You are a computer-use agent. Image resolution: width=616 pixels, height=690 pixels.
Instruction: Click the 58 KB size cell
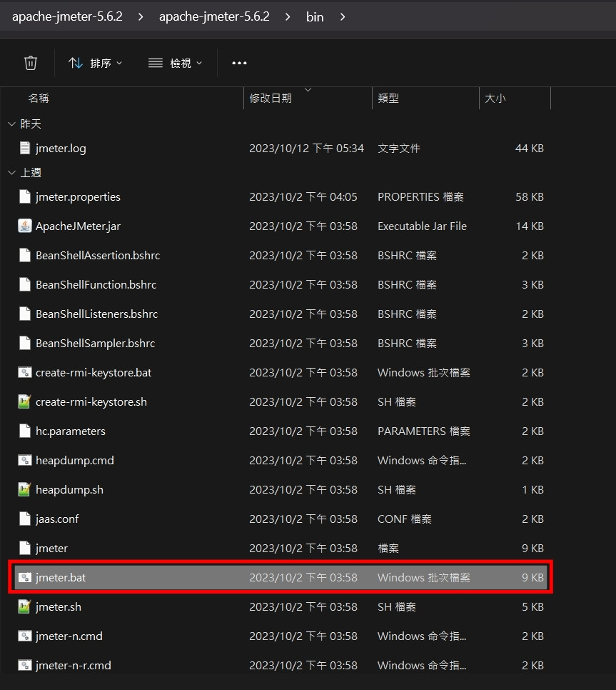(x=530, y=196)
